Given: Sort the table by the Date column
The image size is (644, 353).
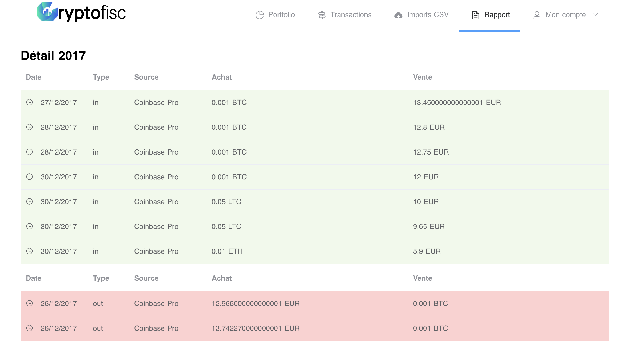Looking at the screenshot, I should [x=33, y=77].
